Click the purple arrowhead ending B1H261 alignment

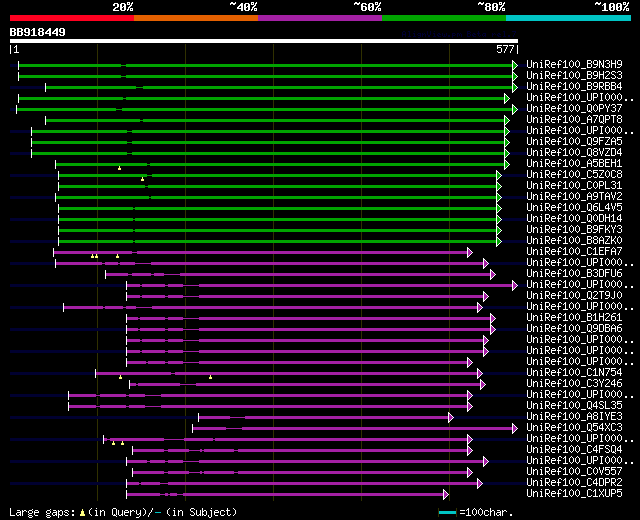493,319
